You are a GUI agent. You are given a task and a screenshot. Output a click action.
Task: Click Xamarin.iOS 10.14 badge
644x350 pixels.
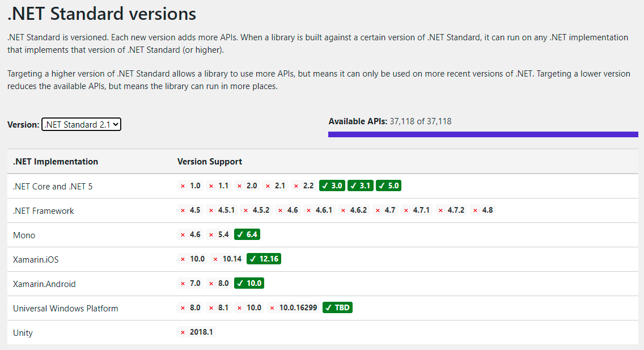[x=227, y=259]
